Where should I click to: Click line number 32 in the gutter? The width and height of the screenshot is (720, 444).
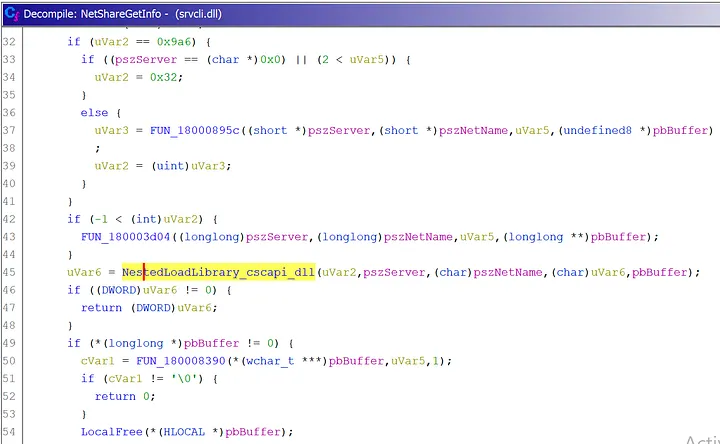pyautogui.click(x=13, y=41)
